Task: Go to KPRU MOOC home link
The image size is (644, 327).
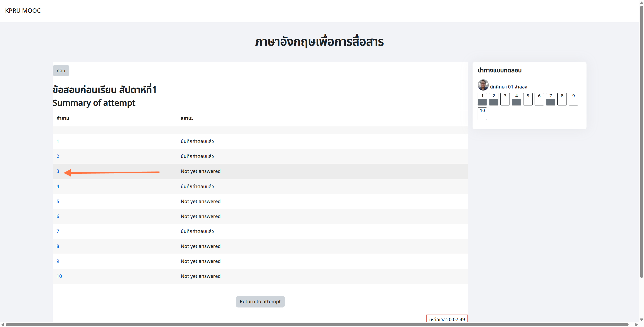Action: [23, 11]
